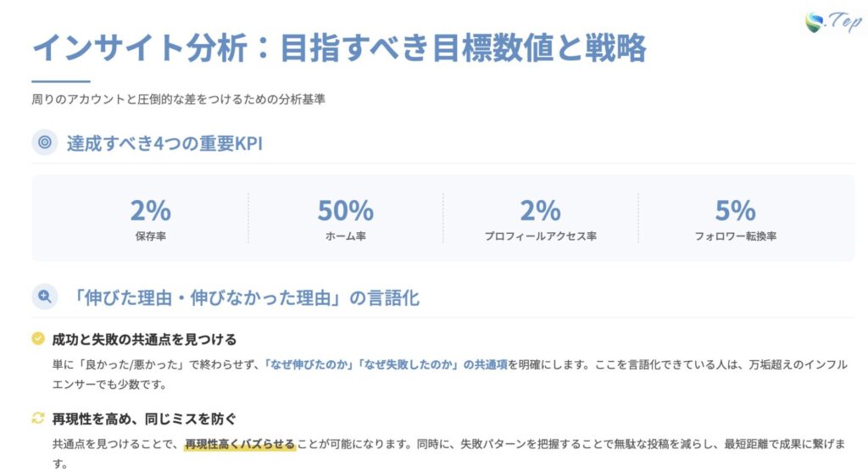Click the 達成すべき4つの重要KPI heading
The width and height of the screenshot is (868, 472).
click(164, 143)
